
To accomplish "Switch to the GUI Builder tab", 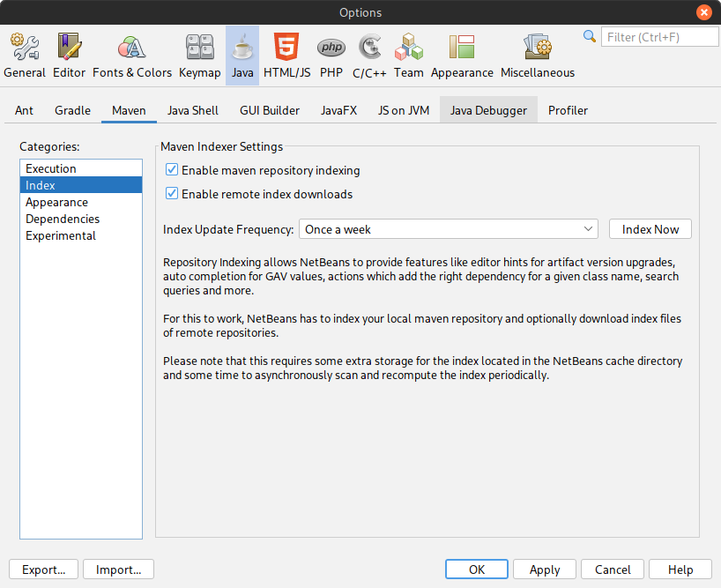I will pos(270,110).
